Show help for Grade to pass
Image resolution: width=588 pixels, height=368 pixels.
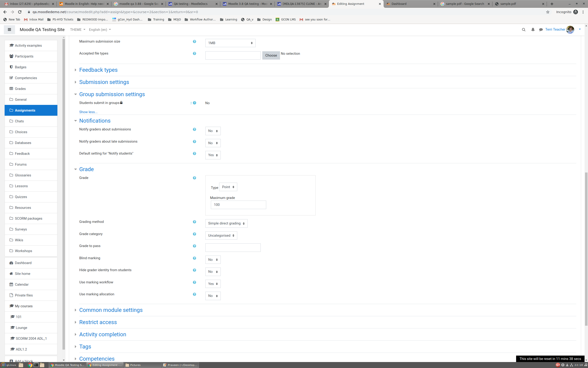(x=194, y=246)
